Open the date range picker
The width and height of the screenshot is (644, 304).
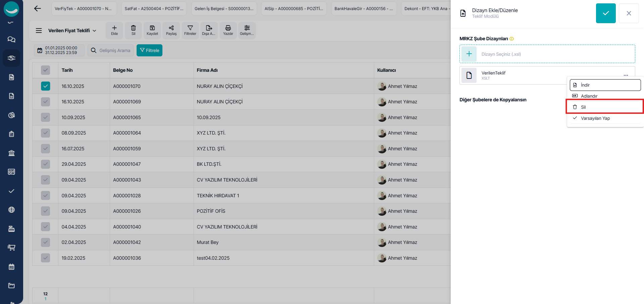59,50
